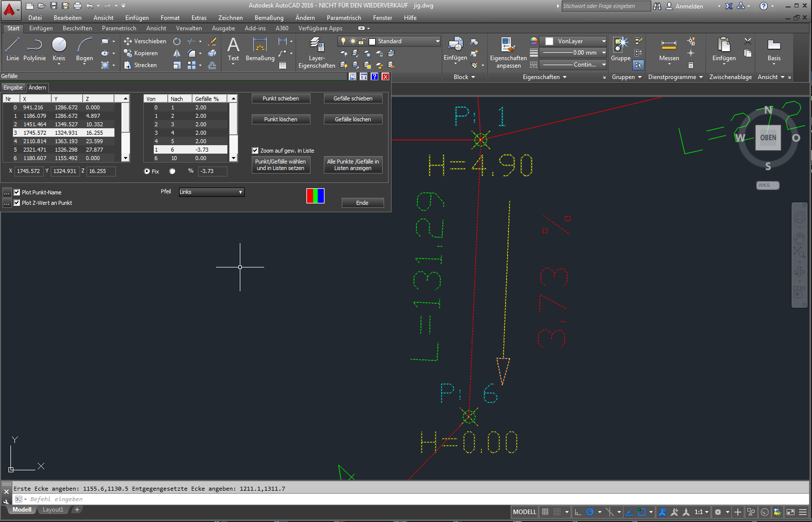This screenshot has height=522, width=812.
Task: Click the red-green-blue color swatch
Action: (x=315, y=196)
